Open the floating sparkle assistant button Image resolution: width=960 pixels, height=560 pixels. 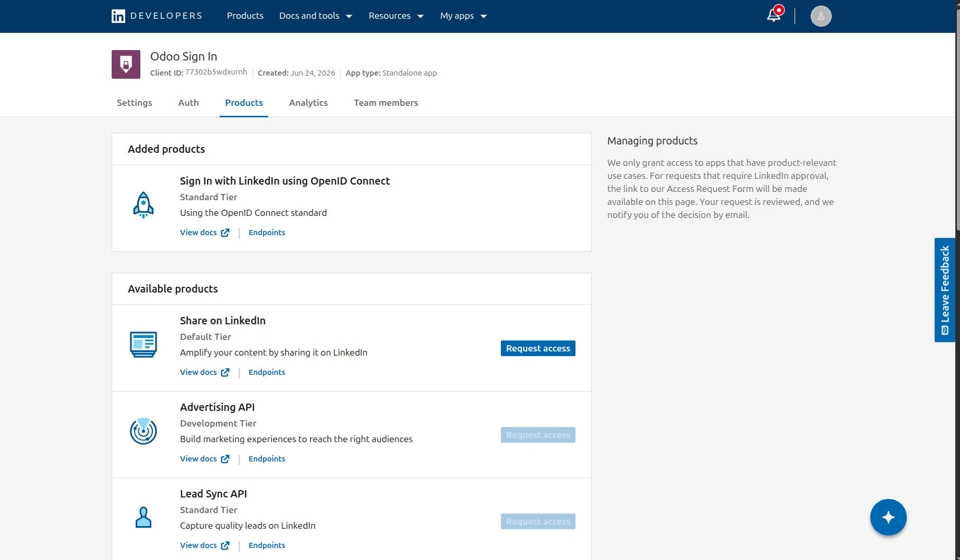coord(888,517)
